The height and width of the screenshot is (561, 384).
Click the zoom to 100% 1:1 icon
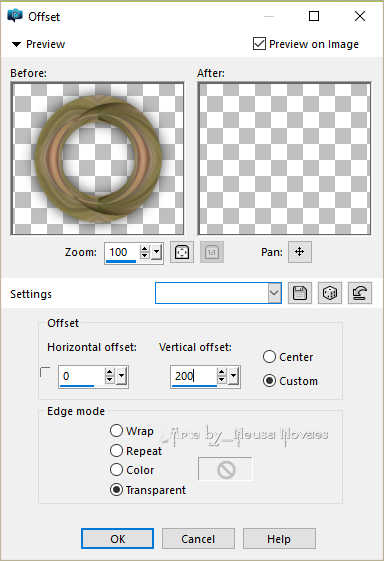click(212, 252)
